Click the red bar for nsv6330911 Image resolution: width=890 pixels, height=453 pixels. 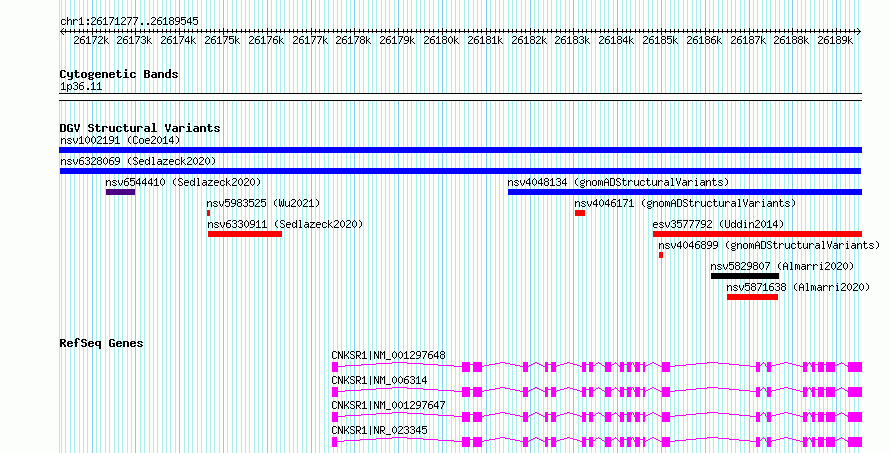(x=245, y=234)
